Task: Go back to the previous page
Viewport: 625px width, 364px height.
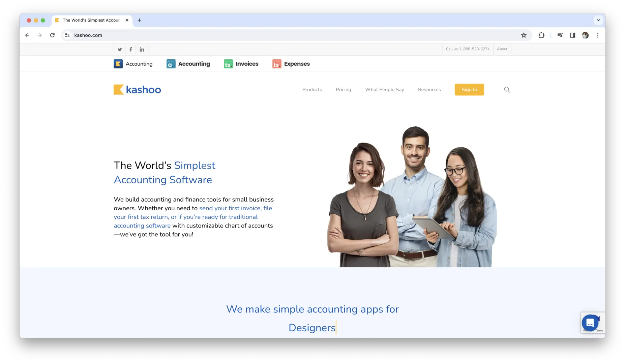Action: 27,35
